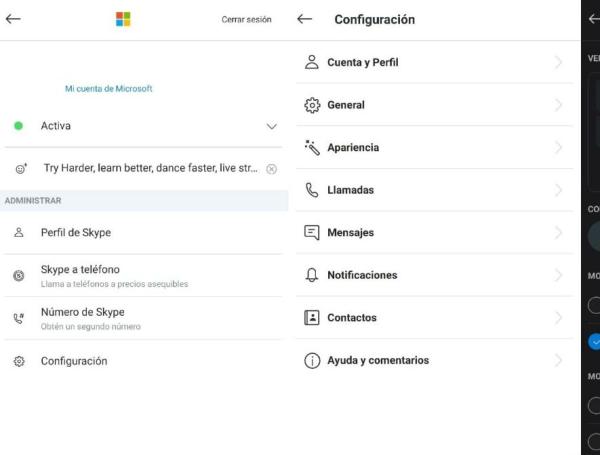Click the Configuración gear icon in profile
This screenshot has height=455, width=600.
click(19, 361)
